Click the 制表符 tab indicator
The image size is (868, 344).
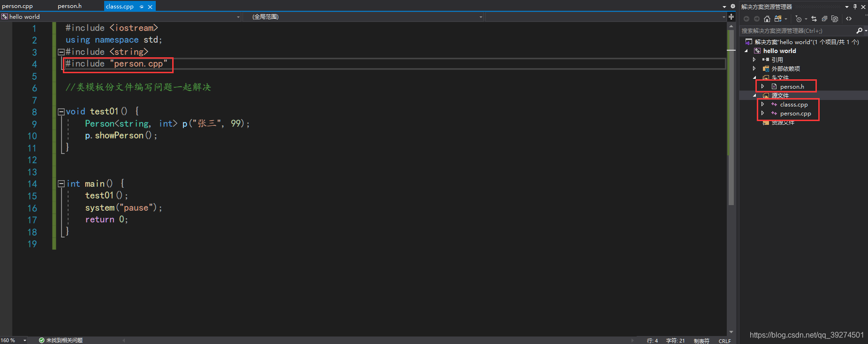click(701, 341)
